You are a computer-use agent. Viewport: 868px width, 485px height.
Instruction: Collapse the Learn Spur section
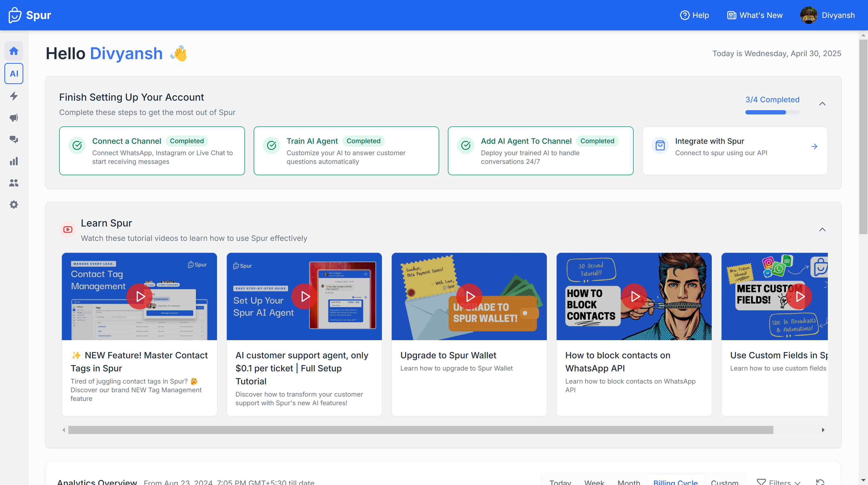pyautogui.click(x=822, y=230)
